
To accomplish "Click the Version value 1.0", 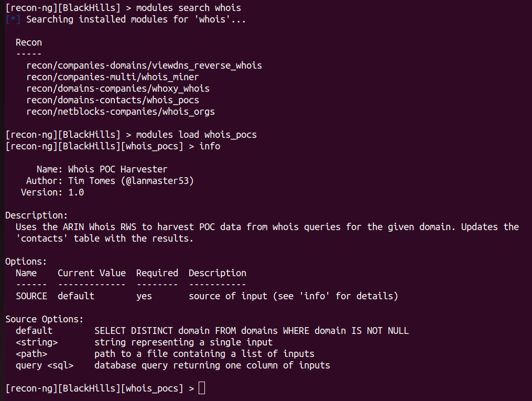I will [x=76, y=192].
